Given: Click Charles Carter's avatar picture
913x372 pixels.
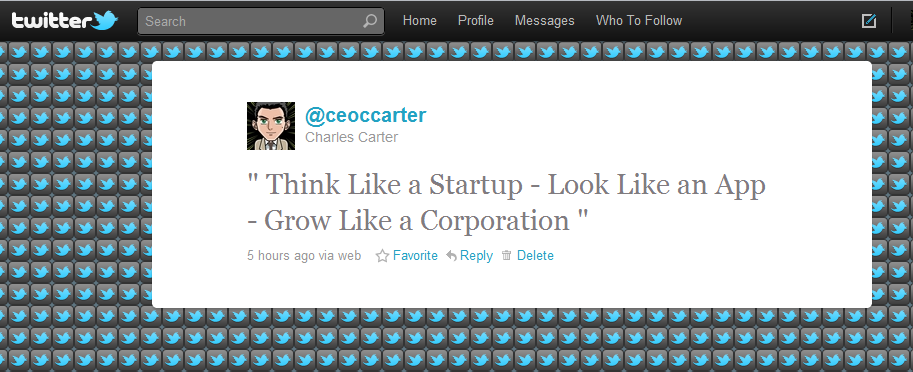Looking at the screenshot, I should pos(271,126).
